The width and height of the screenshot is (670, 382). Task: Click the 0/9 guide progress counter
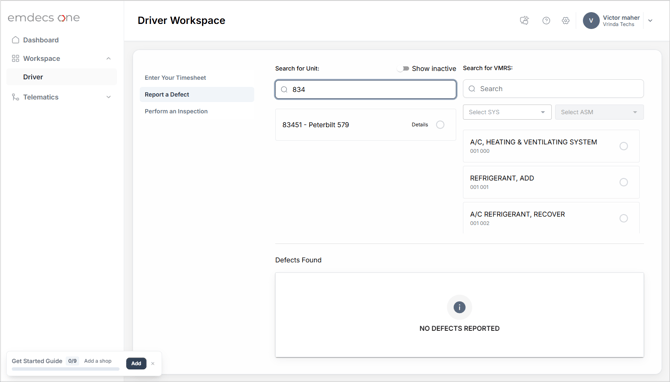click(72, 361)
